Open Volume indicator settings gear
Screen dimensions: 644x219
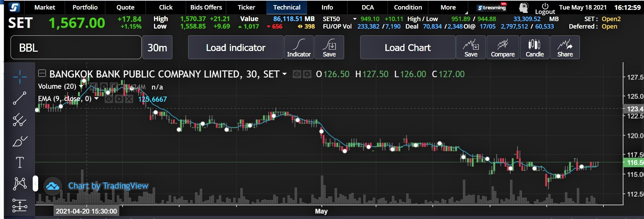104,86
